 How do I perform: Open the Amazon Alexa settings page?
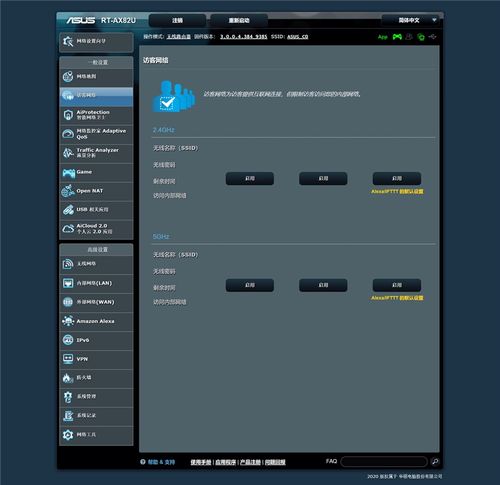click(96, 321)
